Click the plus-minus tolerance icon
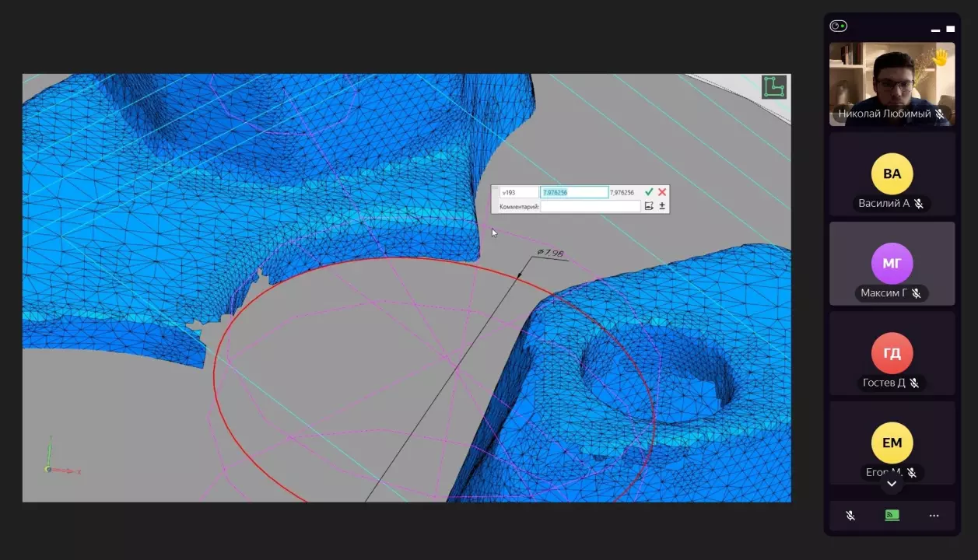 point(662,206)
